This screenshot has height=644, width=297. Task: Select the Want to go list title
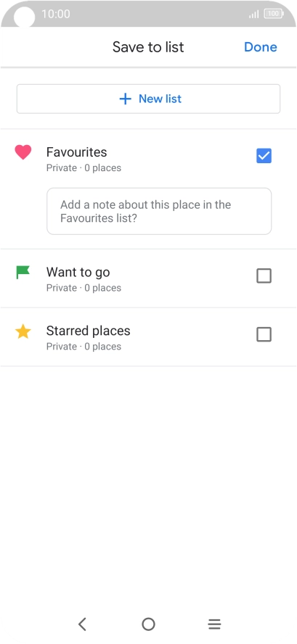[x=78, y=272]
